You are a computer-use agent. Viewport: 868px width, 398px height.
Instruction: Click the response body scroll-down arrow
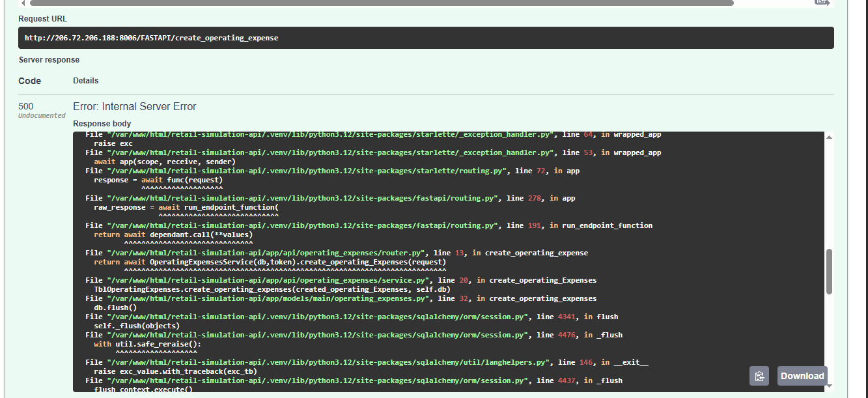(829, 386)
